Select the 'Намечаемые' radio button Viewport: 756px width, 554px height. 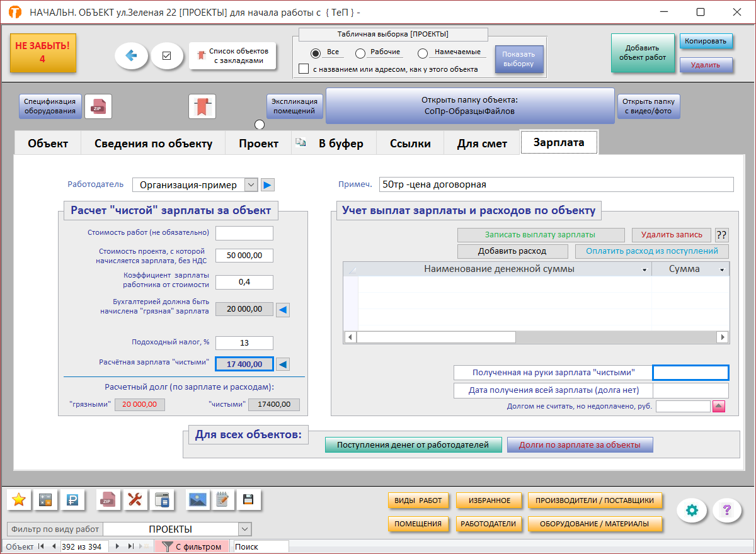(x=423, y=54)
